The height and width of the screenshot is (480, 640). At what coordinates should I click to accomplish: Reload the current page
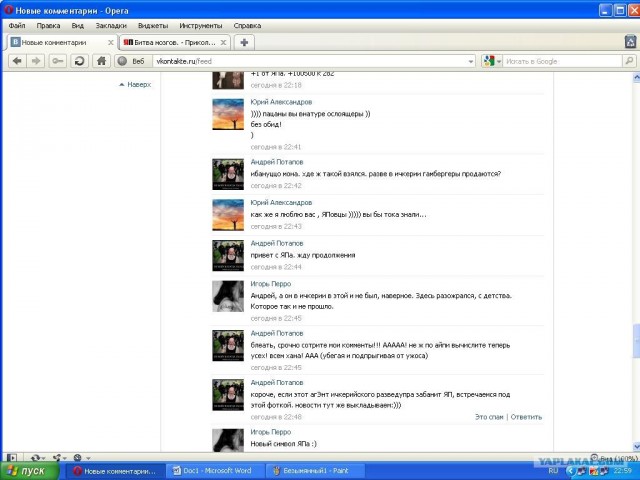[80, 61]
